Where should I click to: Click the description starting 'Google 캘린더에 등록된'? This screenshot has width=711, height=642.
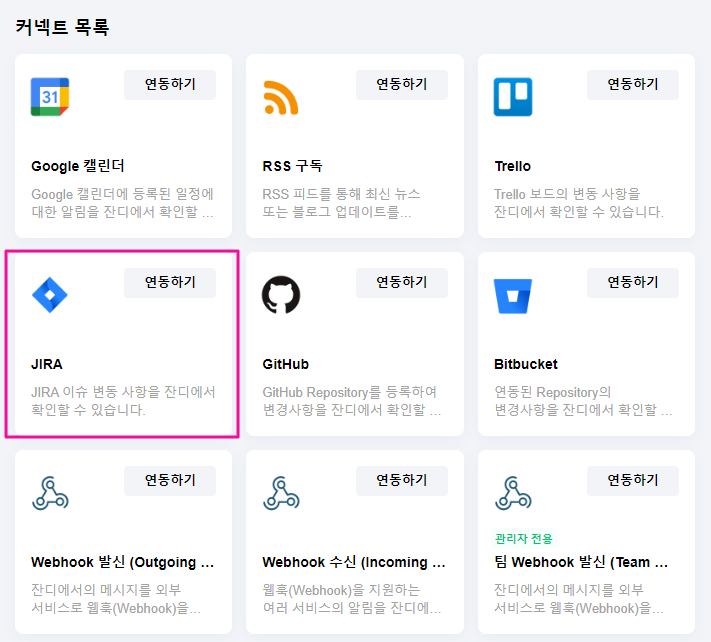tap(122, 203)
